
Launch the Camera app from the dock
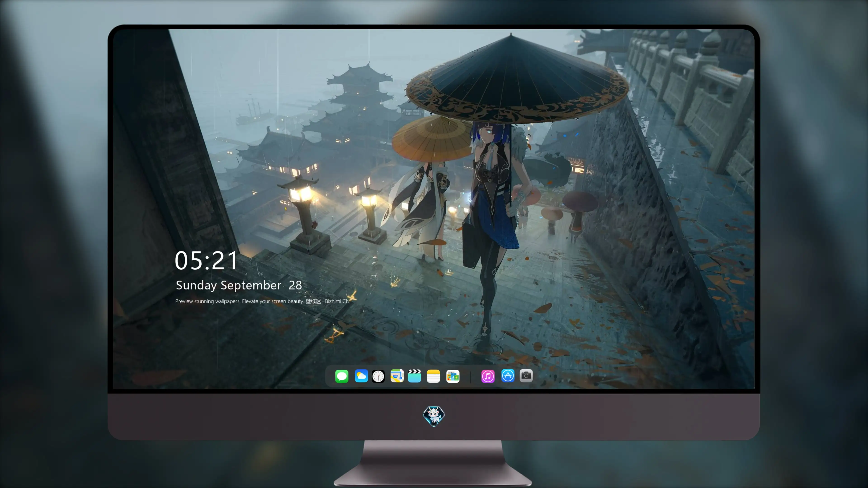point(526,375)
